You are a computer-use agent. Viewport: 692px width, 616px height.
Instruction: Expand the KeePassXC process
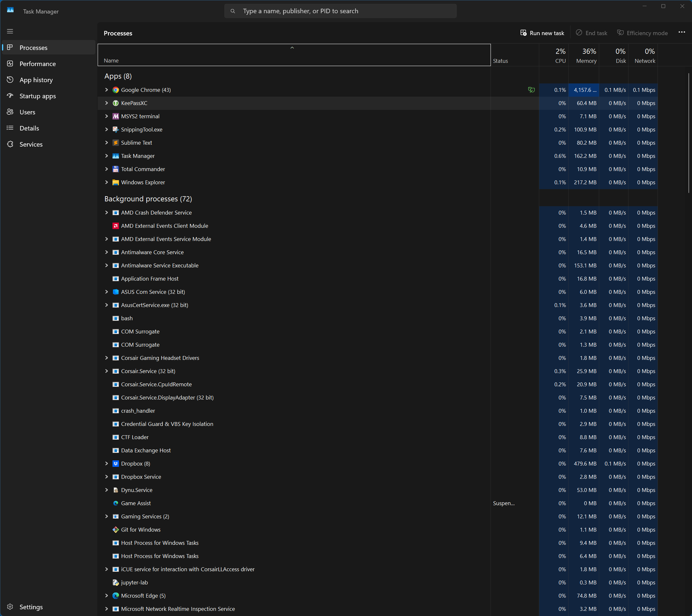coord(106,103)
